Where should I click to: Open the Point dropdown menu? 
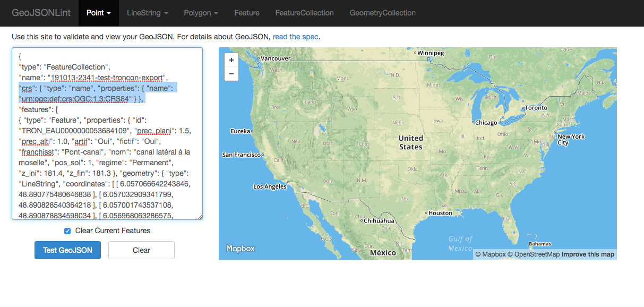(98, 13)
